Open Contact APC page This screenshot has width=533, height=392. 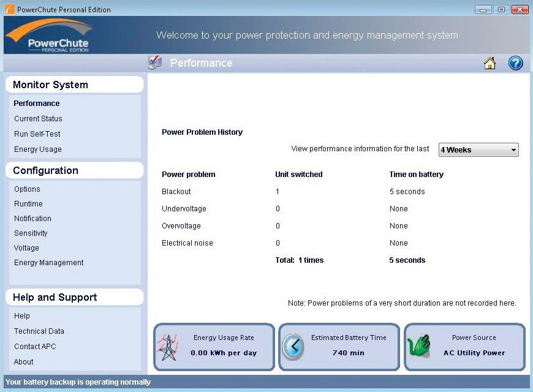coord(35,347)
